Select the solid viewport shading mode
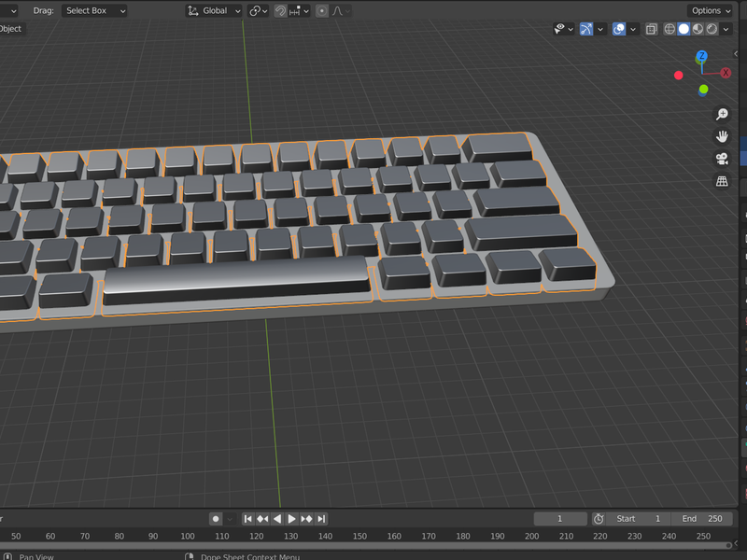The height and width of the screenshot is (560, 747). click(x=684, y=29)
